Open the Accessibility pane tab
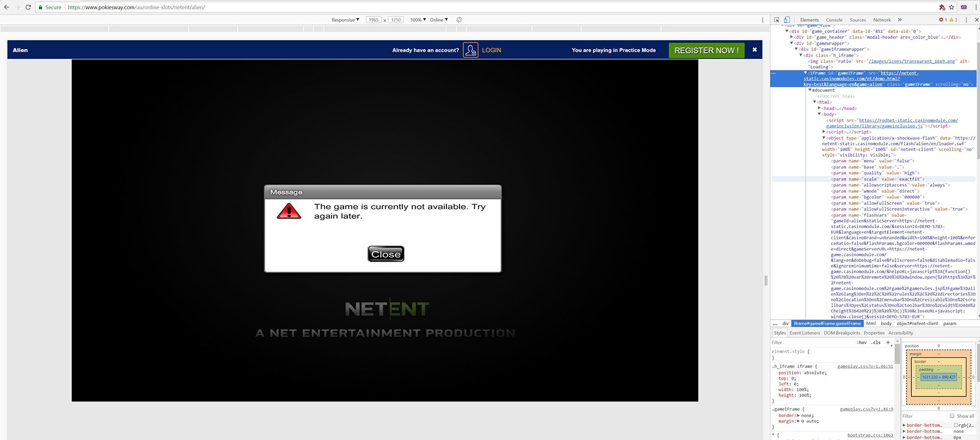 pyautogui.click(x=901, y=333)
